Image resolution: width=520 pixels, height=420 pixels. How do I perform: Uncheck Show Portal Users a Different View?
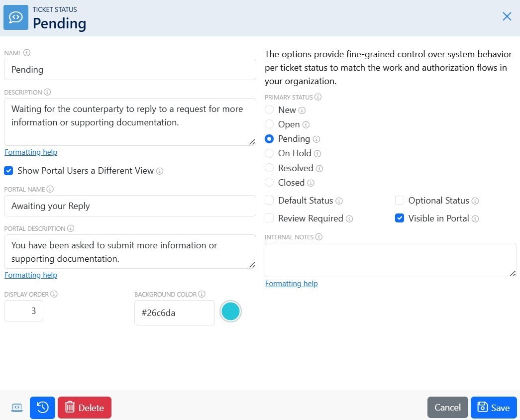8,171
